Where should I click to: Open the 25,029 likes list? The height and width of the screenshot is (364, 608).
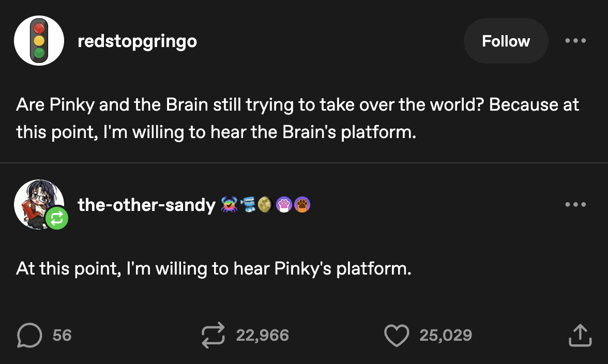click(x=446, y=336)
